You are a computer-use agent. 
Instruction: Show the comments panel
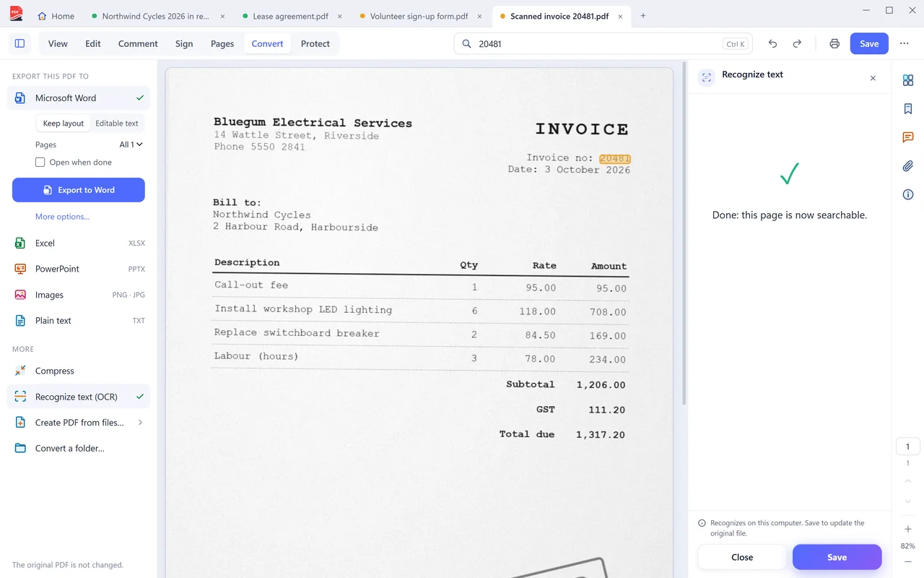(x=908, y=137)
